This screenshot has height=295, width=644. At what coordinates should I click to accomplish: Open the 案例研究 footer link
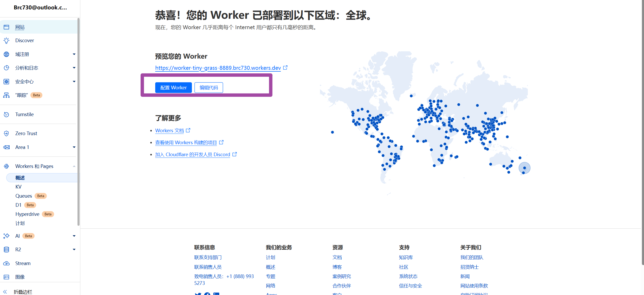(x=342, y=276)
